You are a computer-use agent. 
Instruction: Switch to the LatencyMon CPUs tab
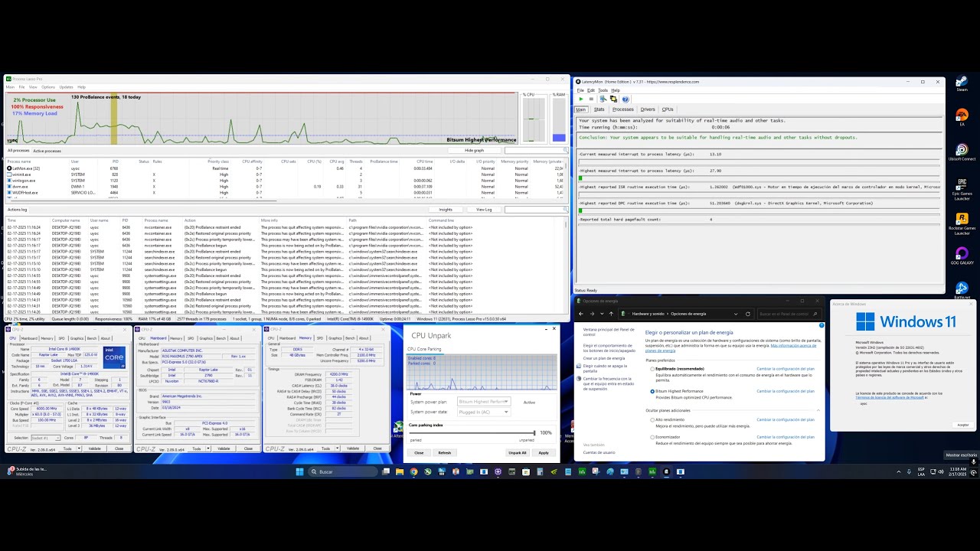668,109
